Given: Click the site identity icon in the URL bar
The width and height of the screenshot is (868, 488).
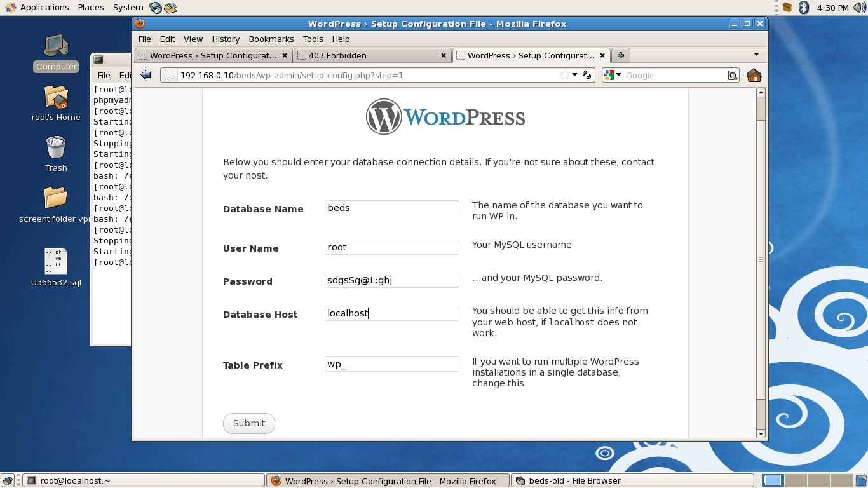Looking at the screenshot, I should [168, 75].
